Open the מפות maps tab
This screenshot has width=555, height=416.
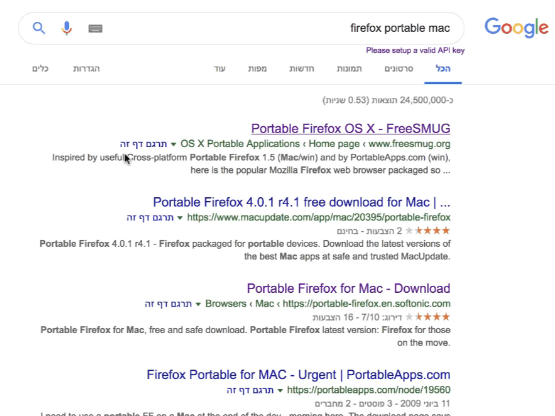(x=257, y=69)
